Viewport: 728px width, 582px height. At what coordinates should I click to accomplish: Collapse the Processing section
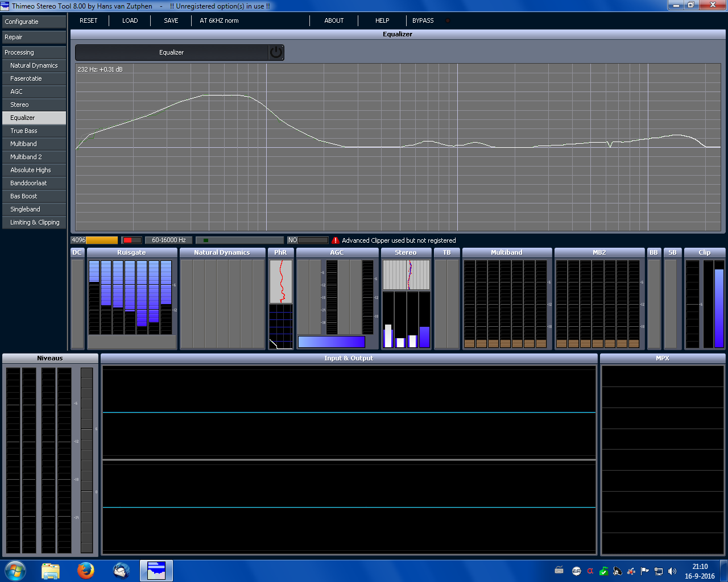coord(34,52)
